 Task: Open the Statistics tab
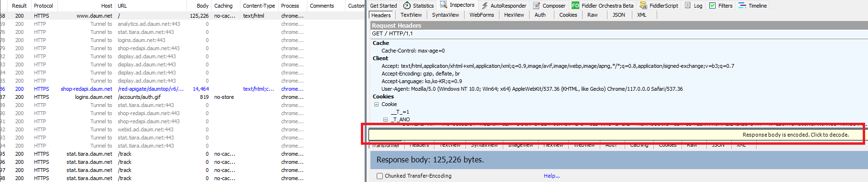tap(418, 6)
